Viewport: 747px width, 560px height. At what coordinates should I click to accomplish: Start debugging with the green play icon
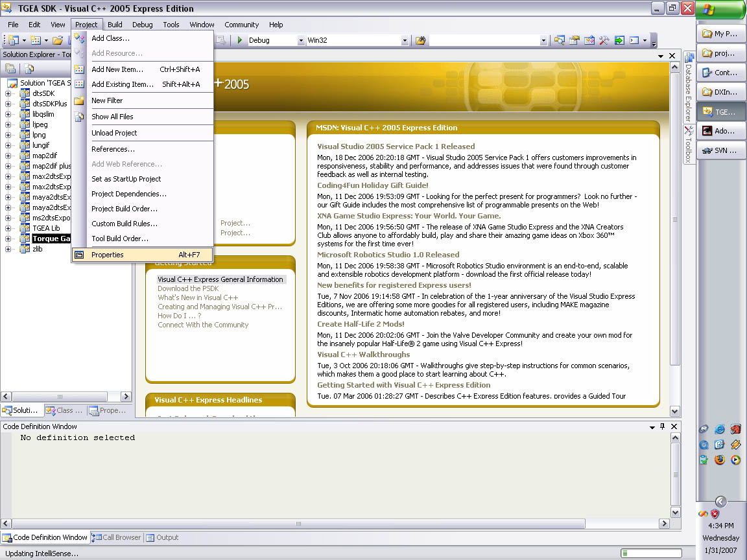[240, 40]
